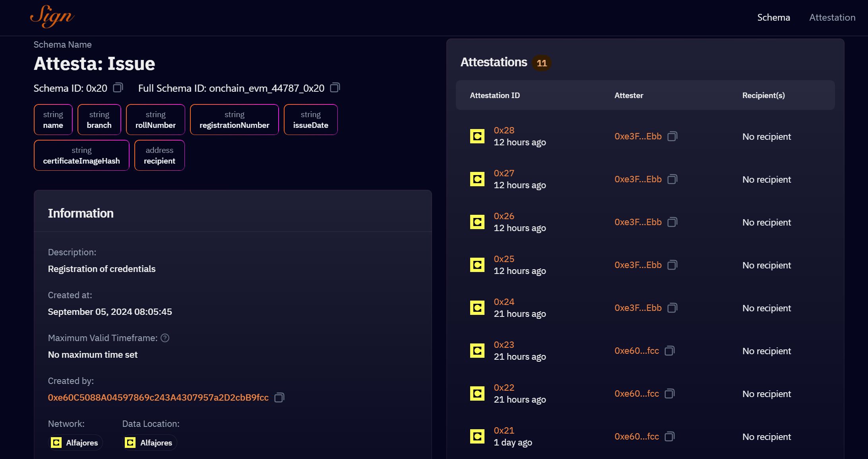
Task: Open attestation 0x24
Action: click(x=504, y=302)
